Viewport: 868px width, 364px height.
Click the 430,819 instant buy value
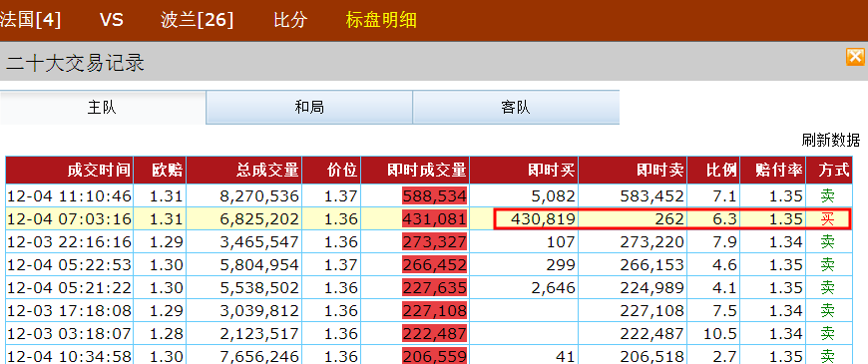(543, 219)
